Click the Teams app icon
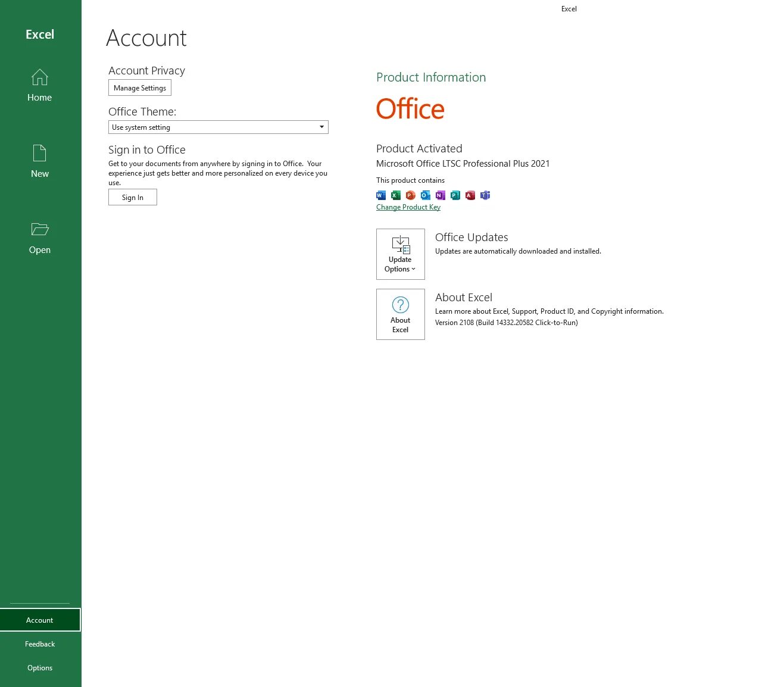 tap(485, 195)
